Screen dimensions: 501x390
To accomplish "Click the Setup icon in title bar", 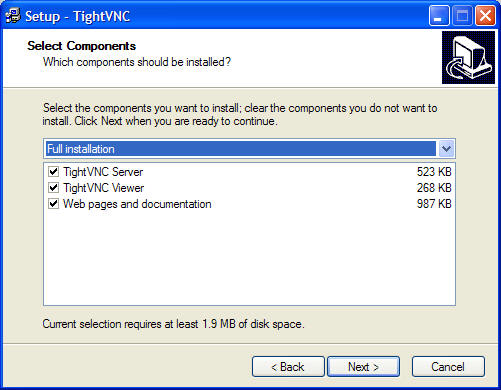I will (13, 16).
